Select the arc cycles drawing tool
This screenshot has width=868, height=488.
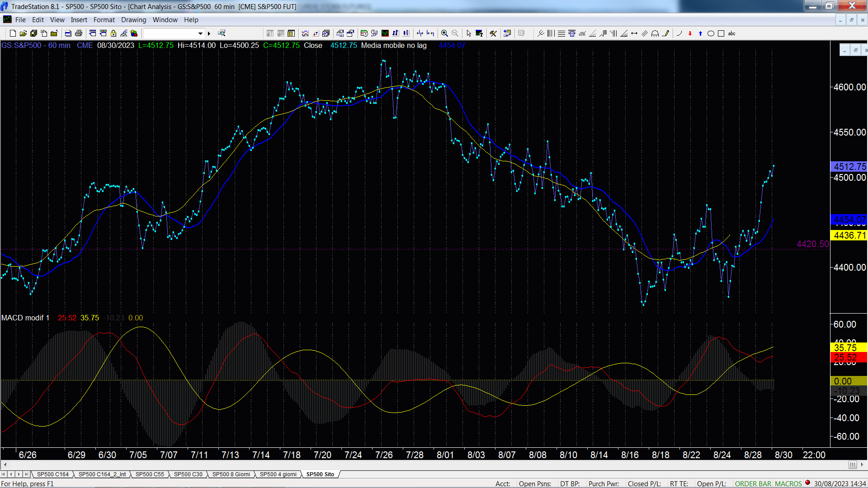tap(655, 33)
